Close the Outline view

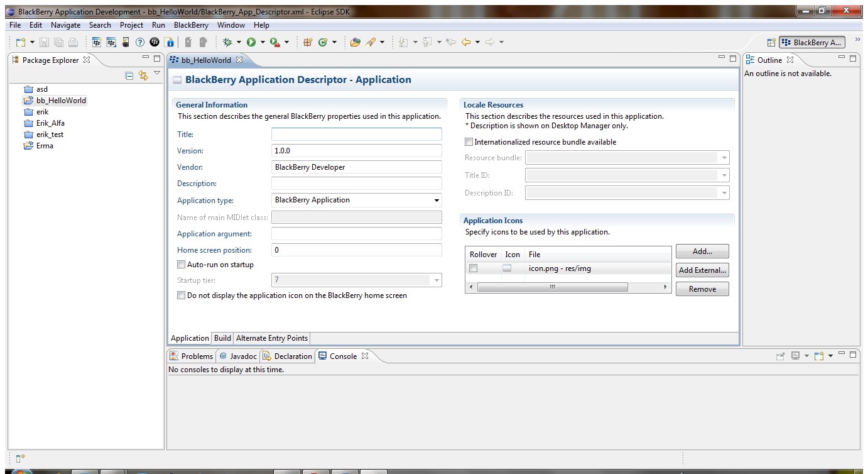coord(790,60)
